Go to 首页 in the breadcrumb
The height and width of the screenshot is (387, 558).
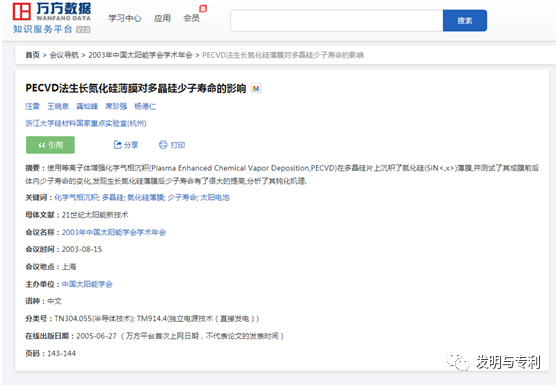tap(32, 55)
